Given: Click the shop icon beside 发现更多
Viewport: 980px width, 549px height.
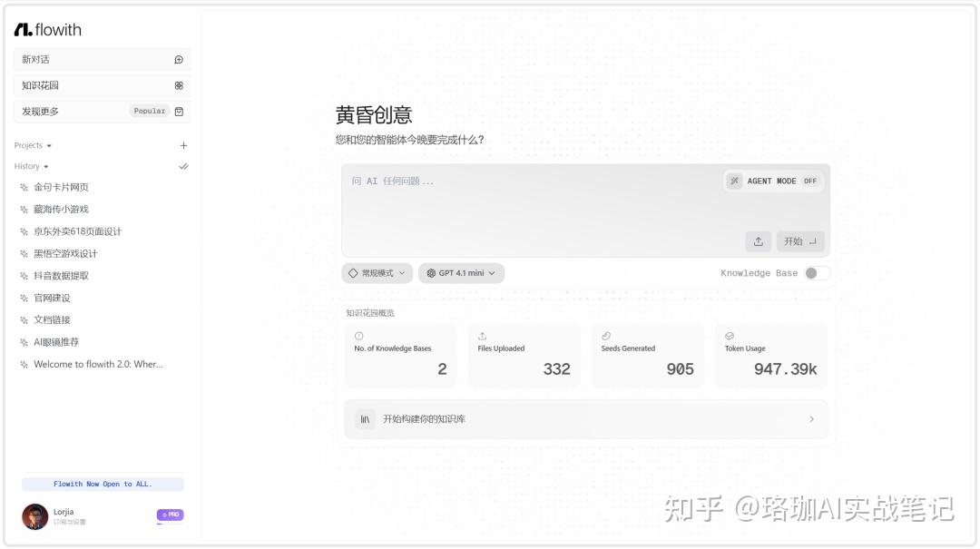Looking at the screenshot, I should click(179, 112).
